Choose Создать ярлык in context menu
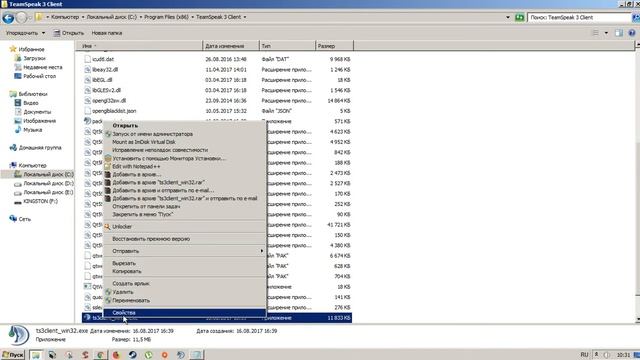640x360 pixels. (184, 283)
